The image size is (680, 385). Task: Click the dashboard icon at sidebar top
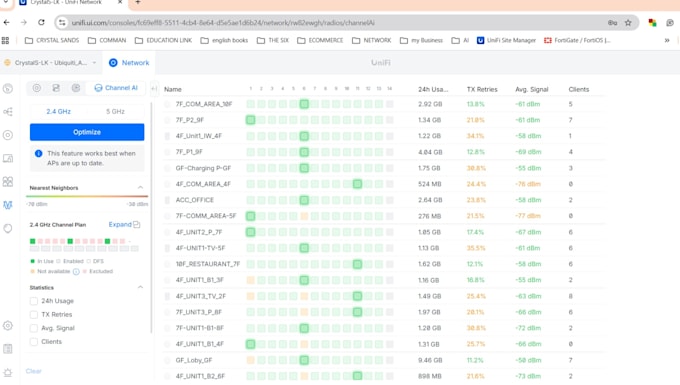pyautogui.click(x=8, y=88)
